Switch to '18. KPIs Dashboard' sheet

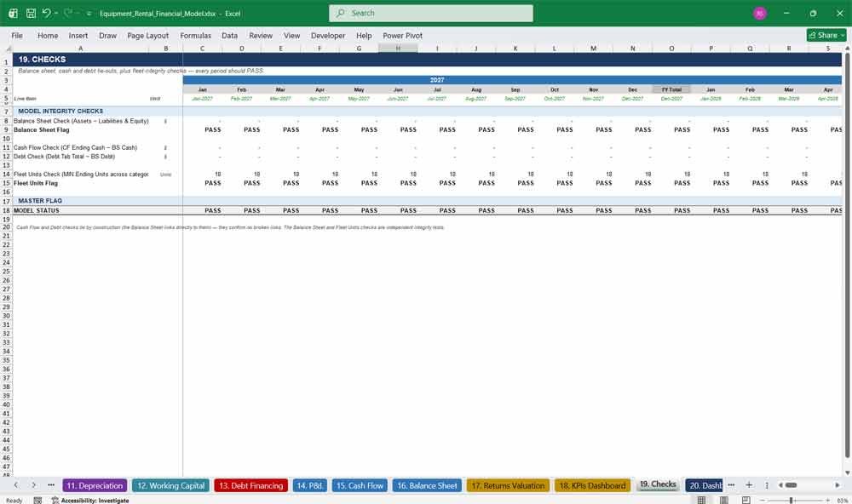coord(592,485)
